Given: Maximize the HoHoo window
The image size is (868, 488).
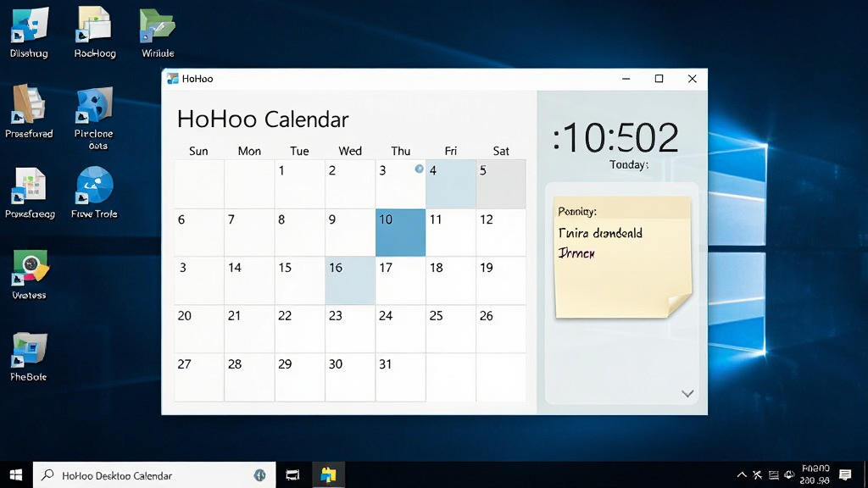Looking at the screenshot, I should click(659, 79).
